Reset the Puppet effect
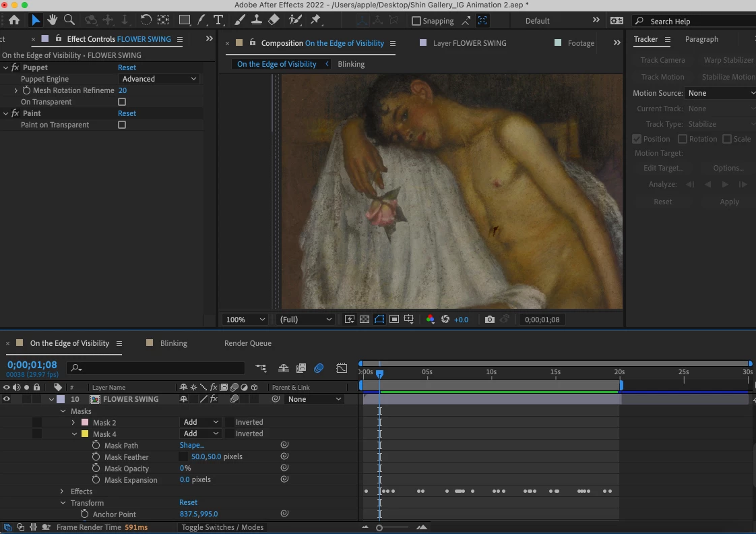 coord(127,67)
